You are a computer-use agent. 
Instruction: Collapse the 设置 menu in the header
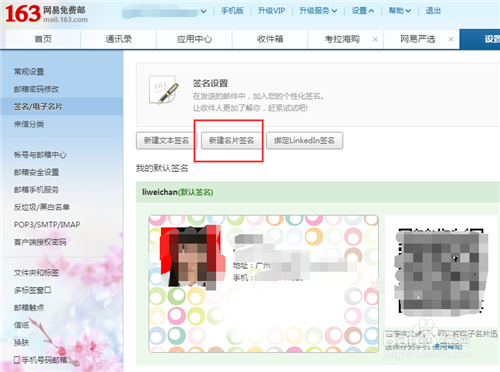click(x=363, y=11)
